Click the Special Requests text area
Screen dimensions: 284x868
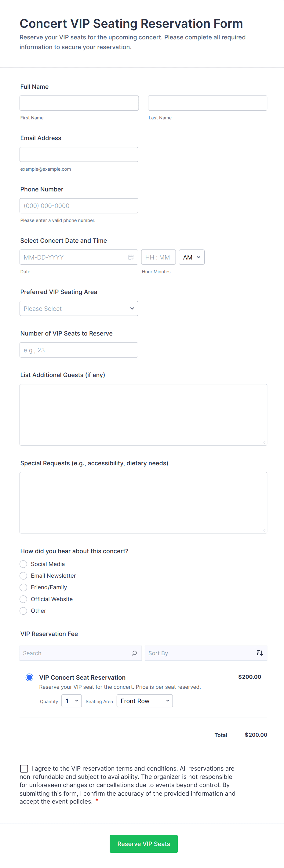(x=143, y=503)
